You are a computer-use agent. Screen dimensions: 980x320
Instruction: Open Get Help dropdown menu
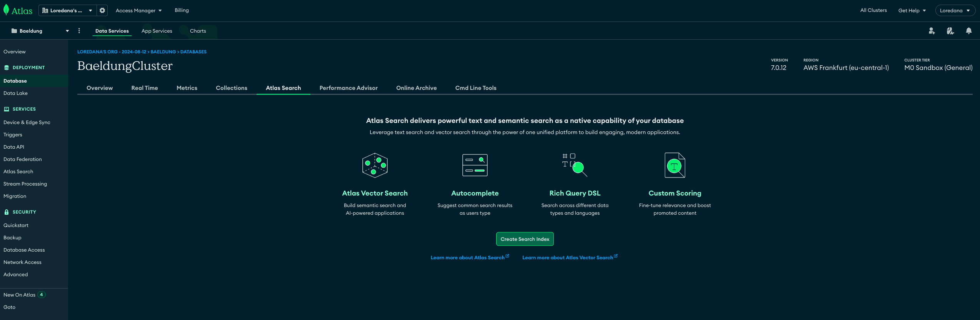point(912,10)
